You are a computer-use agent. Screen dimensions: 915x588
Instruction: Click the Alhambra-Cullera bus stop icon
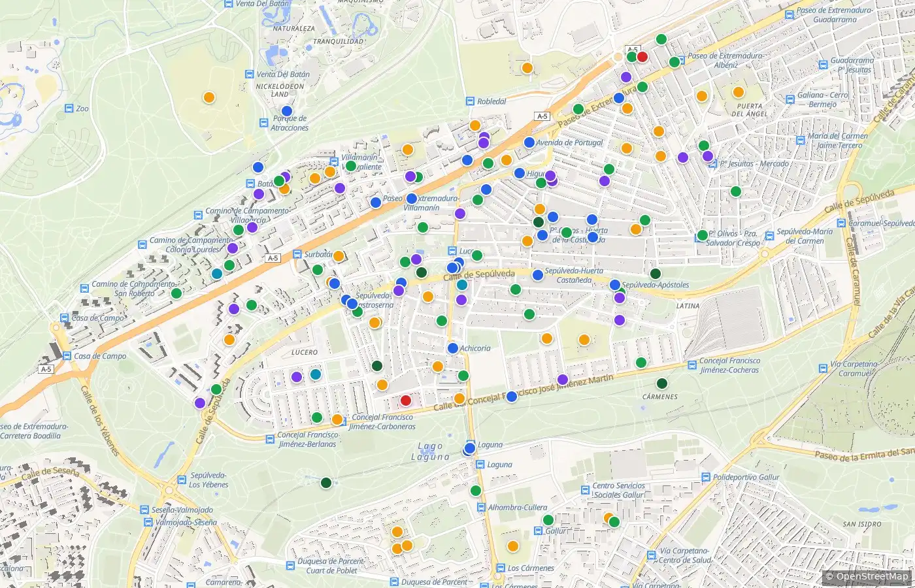coord(480,507)
